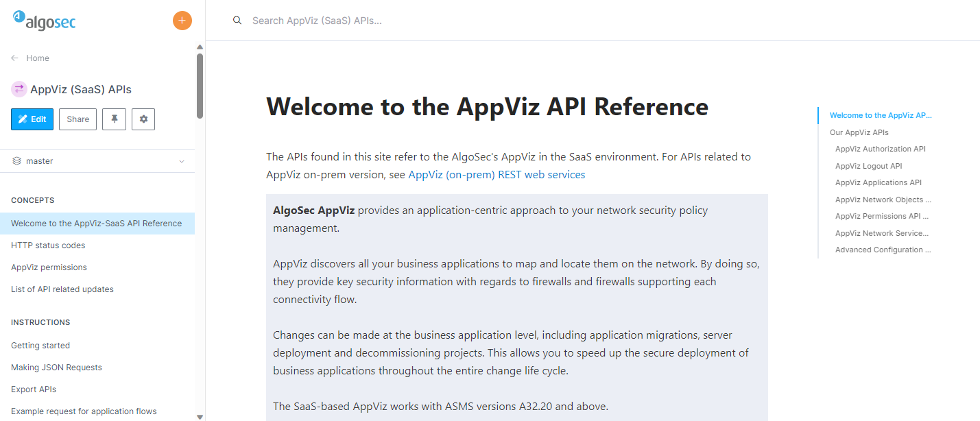Open the settings gear button
The width and height of the screenshot is (980, 421).
coord(143,119)
